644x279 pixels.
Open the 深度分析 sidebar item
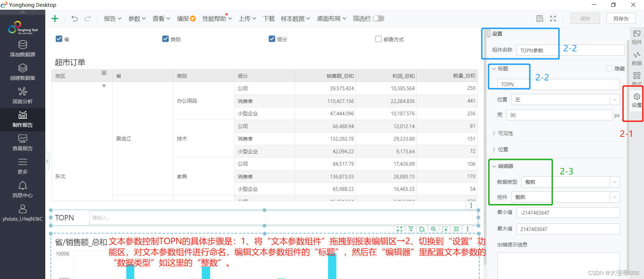22,96
